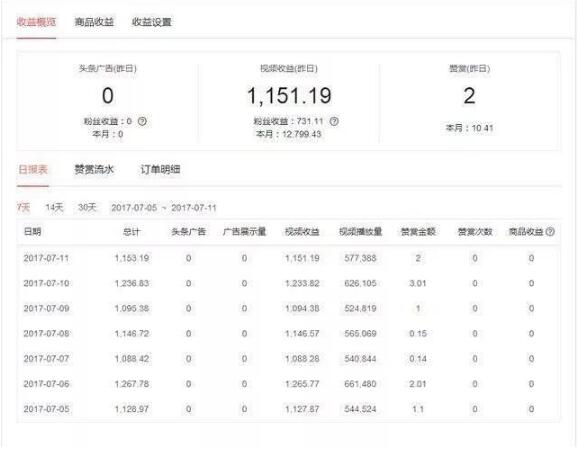The image size is (579, 458).
Task: Click help icon beside 粉丝收益 : 731.11
Action: click(334, 121)
